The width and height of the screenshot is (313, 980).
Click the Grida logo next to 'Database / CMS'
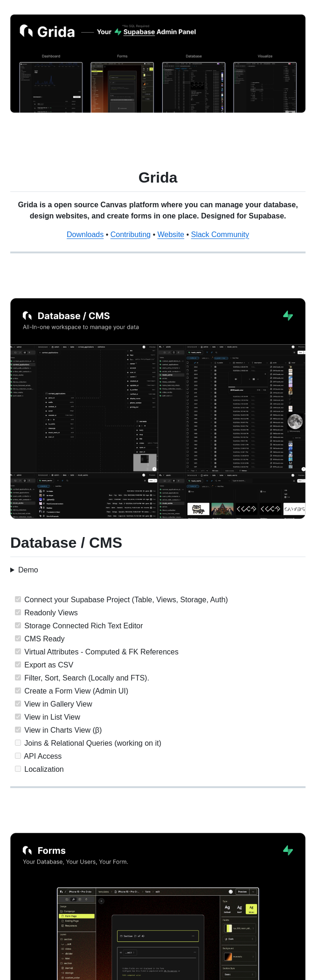click(x=28, y=316)
